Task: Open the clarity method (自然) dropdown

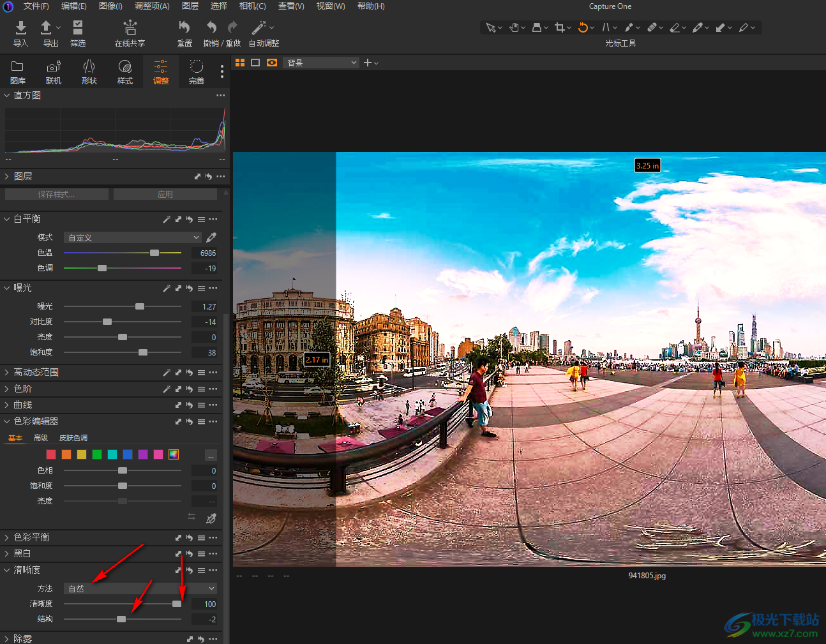Action: [140, 588]
